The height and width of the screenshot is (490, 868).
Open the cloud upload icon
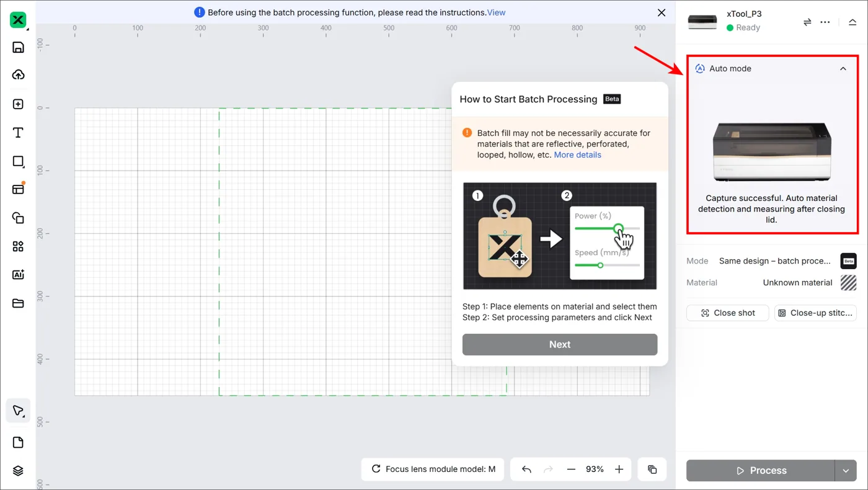(x=18, y=75)
